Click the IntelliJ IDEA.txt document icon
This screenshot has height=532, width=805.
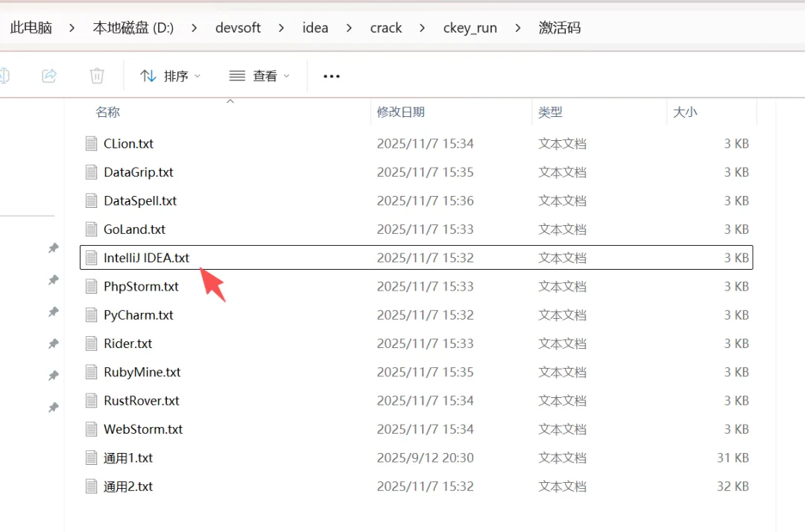coord(92,258)
